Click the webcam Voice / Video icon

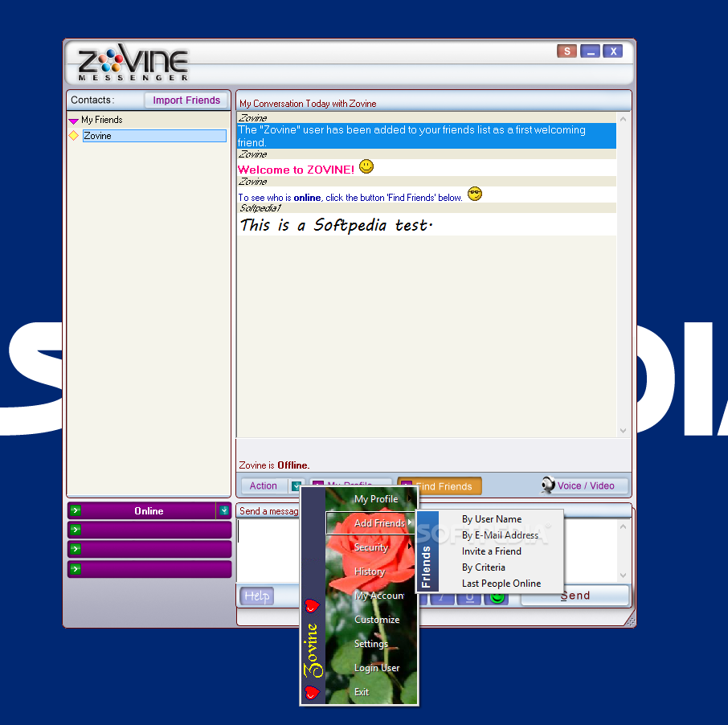pos(548,485)
